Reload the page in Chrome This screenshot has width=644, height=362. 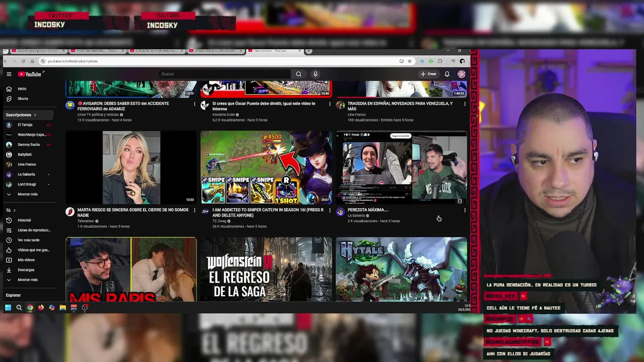(23, 61)
